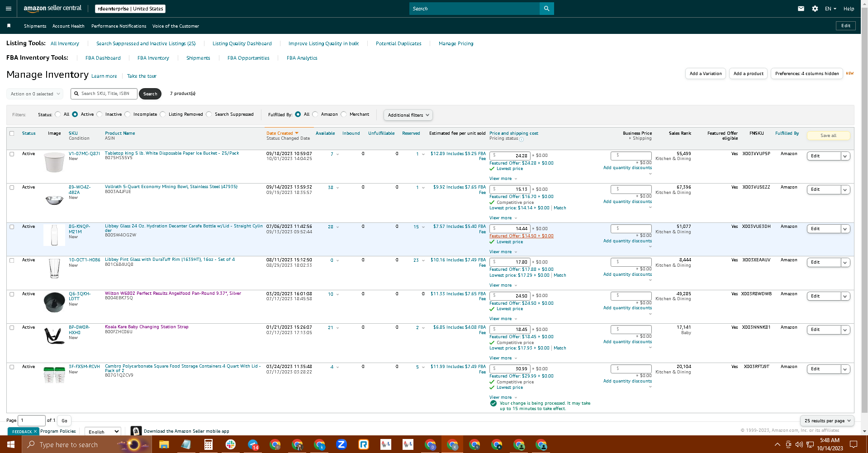Click the price field showing 24.28
868x453 pixels.
(x=510, y=156)
